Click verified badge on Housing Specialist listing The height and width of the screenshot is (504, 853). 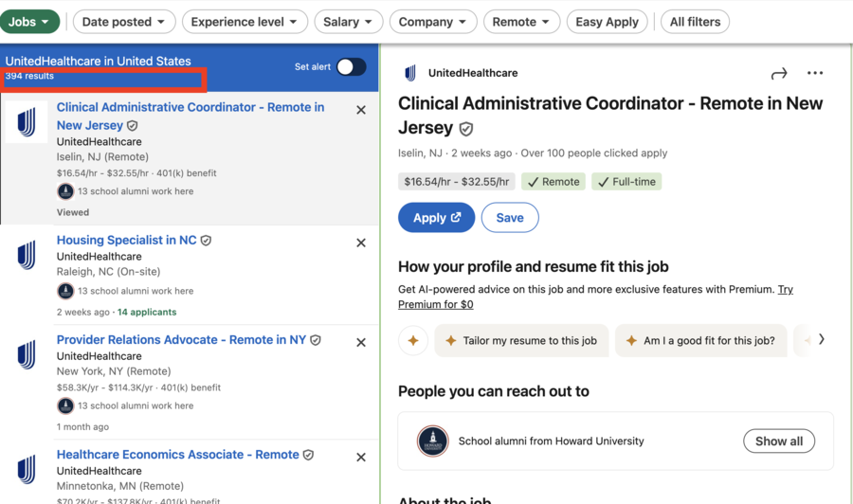click(206, 241)
